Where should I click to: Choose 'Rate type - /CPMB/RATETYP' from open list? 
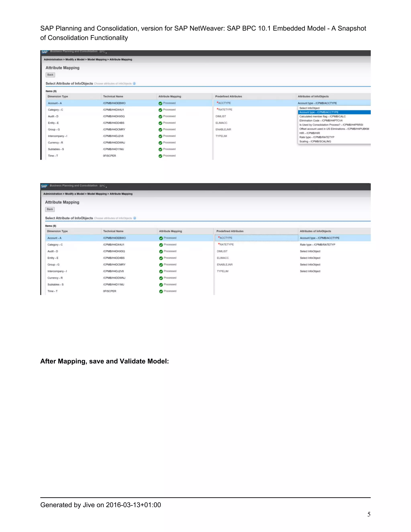pyautogui.click(x=316, y=137)
